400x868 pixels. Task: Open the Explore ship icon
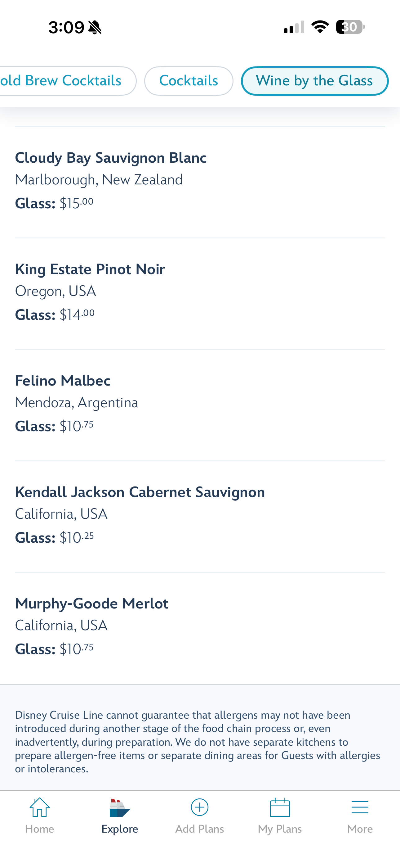[x=119, y=808]
